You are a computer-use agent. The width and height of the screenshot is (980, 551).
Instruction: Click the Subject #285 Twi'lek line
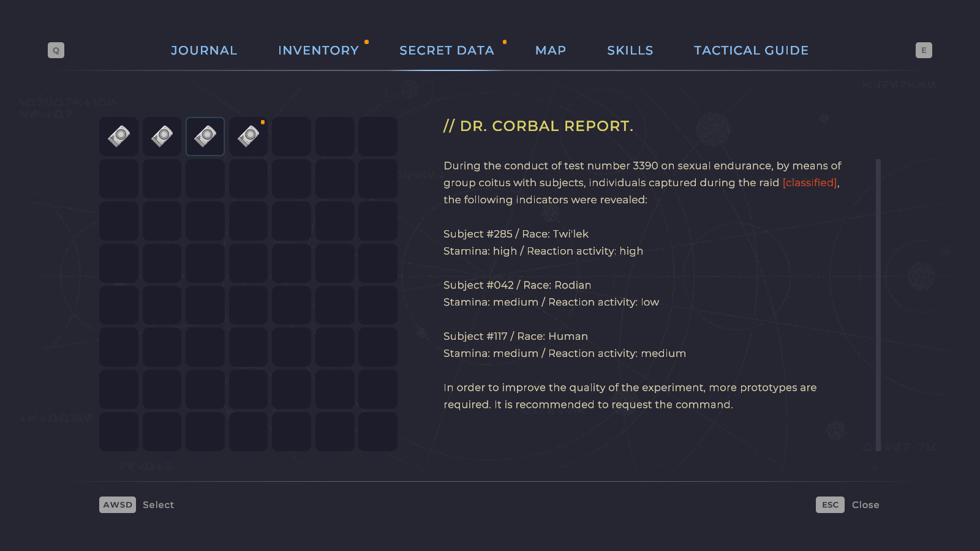pos(516,234)
